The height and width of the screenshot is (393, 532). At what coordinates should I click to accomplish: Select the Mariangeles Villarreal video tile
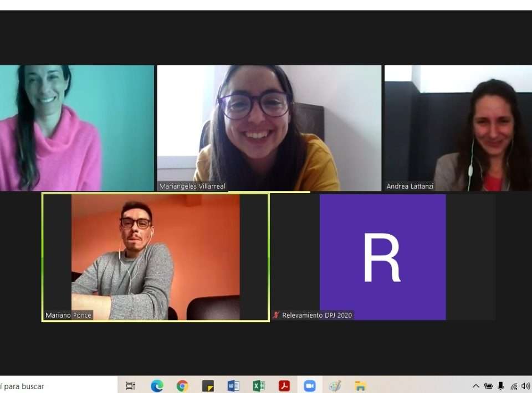point(269,128)
